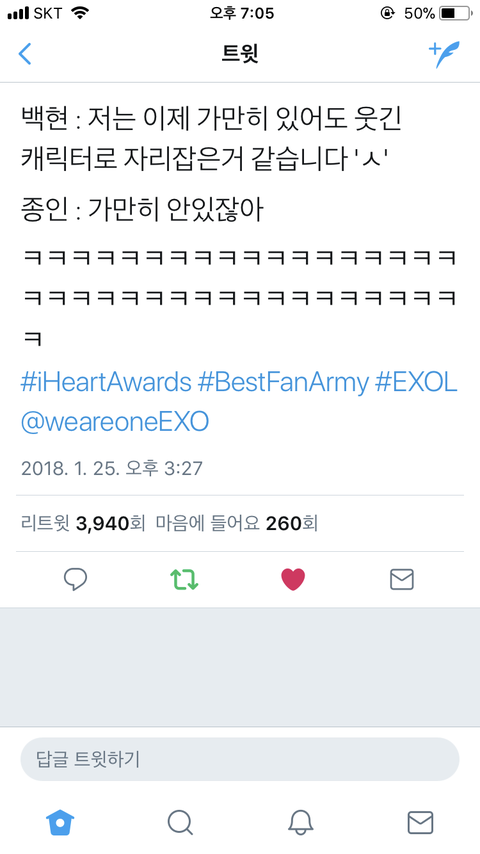Open the Search tab magnifier icon

point(180,822)
